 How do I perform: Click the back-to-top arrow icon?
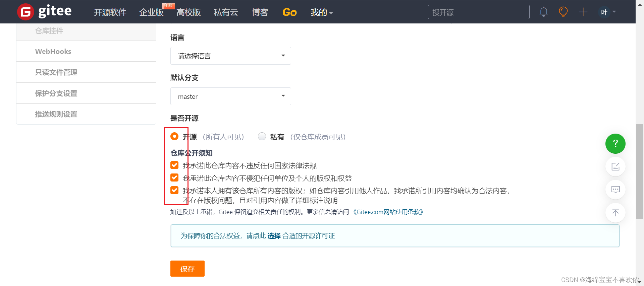tap(615, 213)
